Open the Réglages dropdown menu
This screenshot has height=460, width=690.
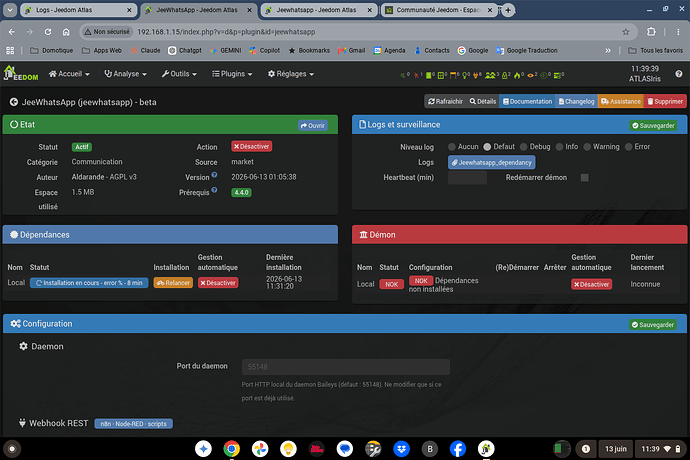click(291, 74)
